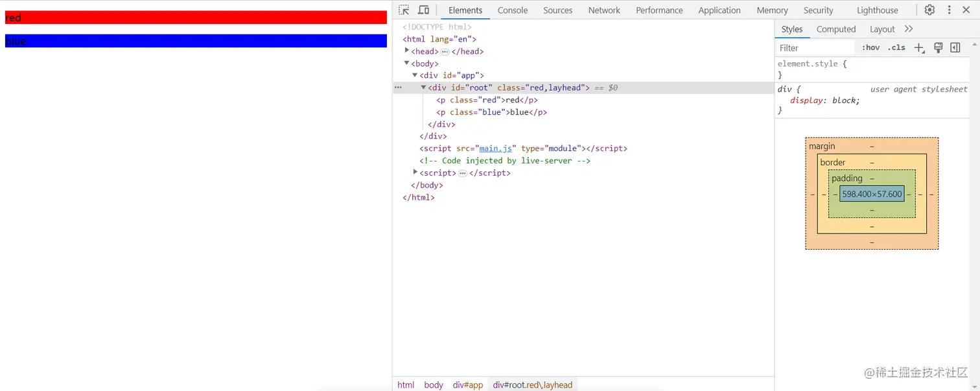Click the html breadcrumb
This screenshot has height=391, width=980.
tap(406, 385)
